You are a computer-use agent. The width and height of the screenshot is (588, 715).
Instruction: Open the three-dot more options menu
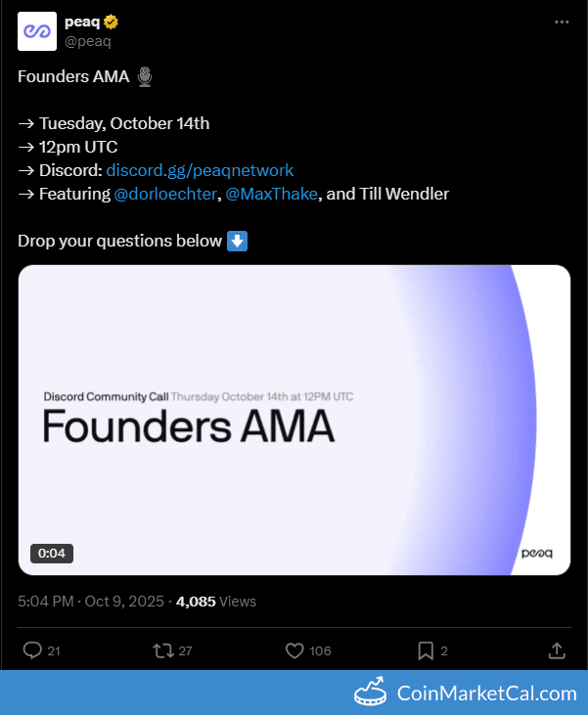point(561,22)
